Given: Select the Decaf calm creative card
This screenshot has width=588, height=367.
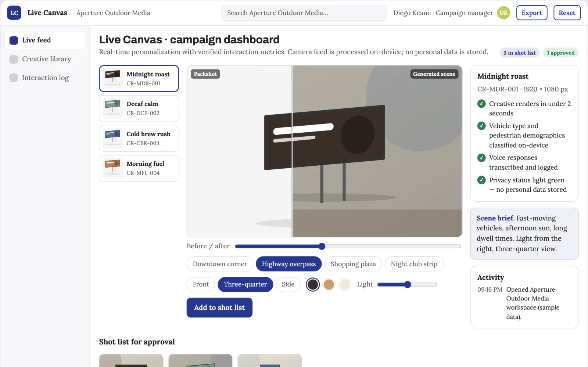Looking at the screenshot, I should (x=139, y=109).
